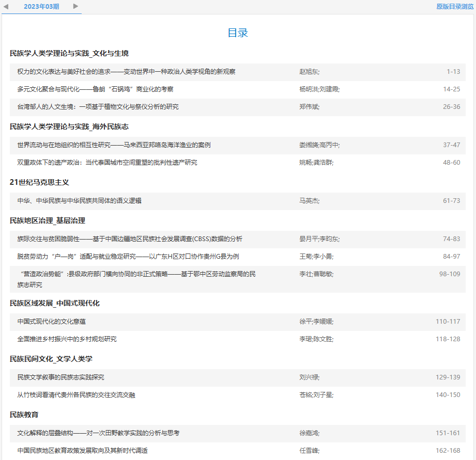Click the next issue right arrow

tap(76, 6)
